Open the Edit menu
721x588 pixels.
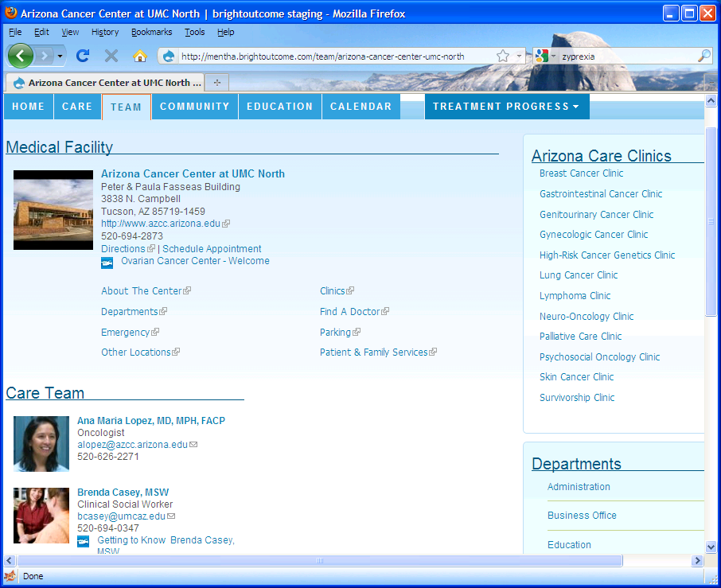point(41,32)
